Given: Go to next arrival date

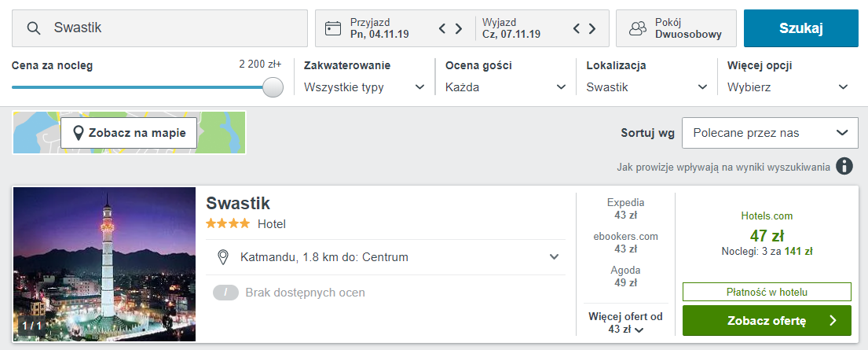Looking at the screenshot, I should click(460, 29).
